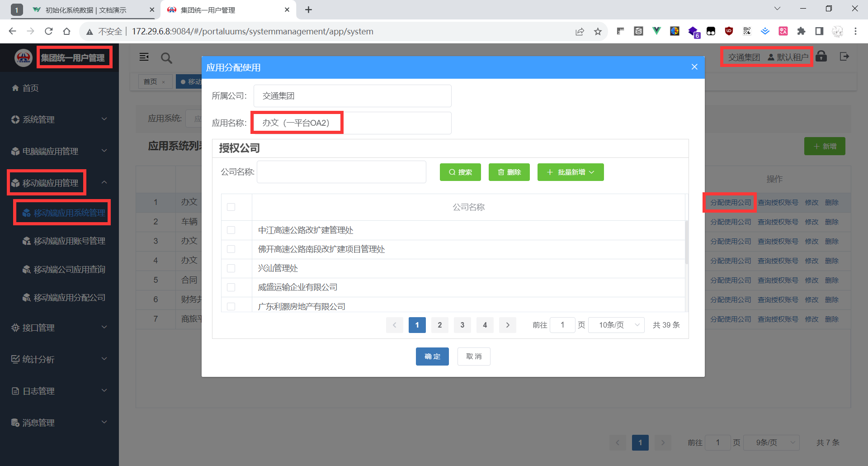The width and height of the screenshot is (868, 466).
Task: Switch to 初始化系统数据 browser tab
Action: click(x=86, y=10)
